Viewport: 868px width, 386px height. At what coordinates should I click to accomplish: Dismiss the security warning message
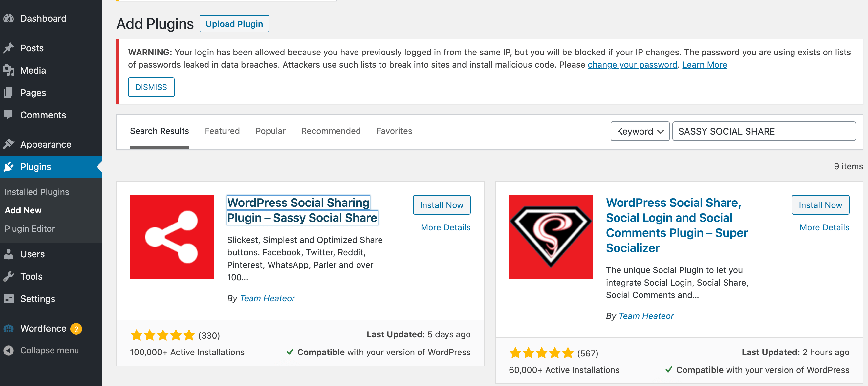pyautogui.click(x=151, y=87)
